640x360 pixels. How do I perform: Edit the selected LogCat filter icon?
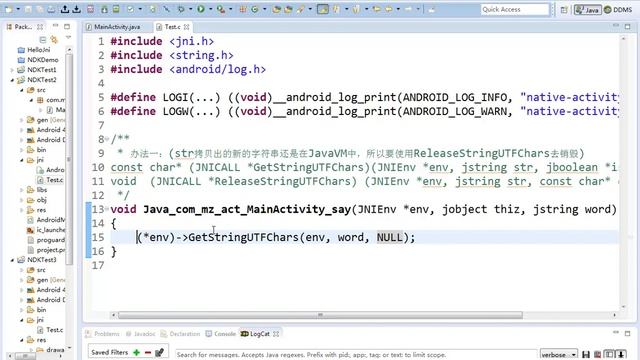pyautogui.click(x=160, y=352)
